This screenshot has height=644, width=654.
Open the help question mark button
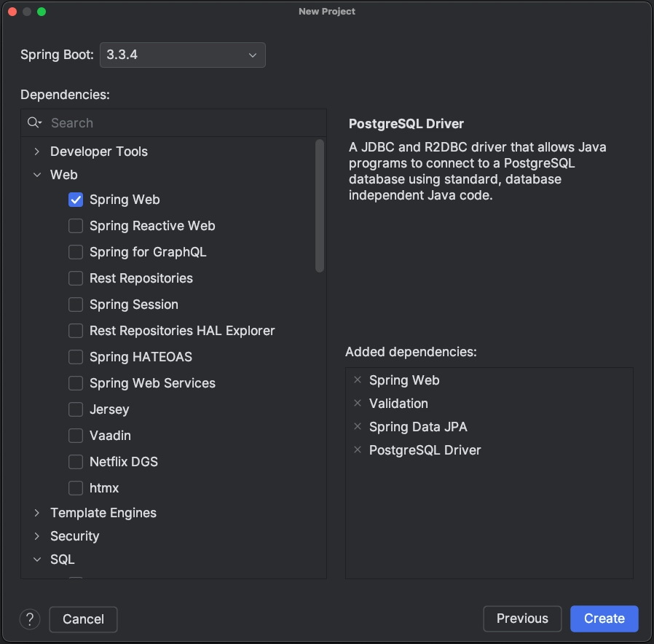tap(30, 619)
